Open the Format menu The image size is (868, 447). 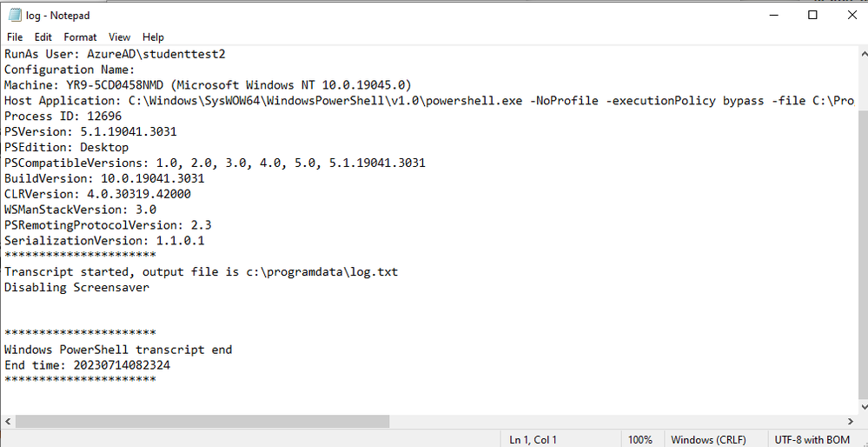point(80,37)
